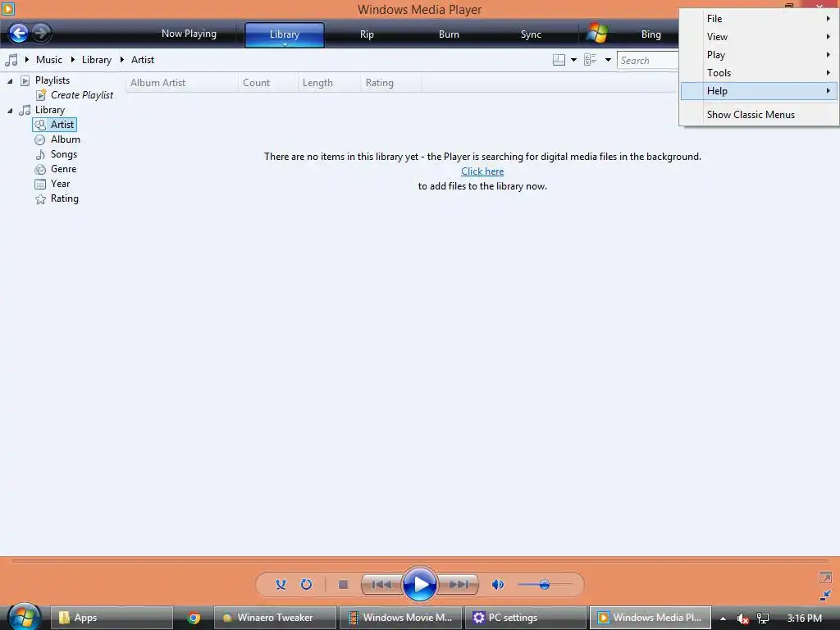Click the large blue Play button
The width and height of the screenshot is (840, 630).
coord(419,584)
